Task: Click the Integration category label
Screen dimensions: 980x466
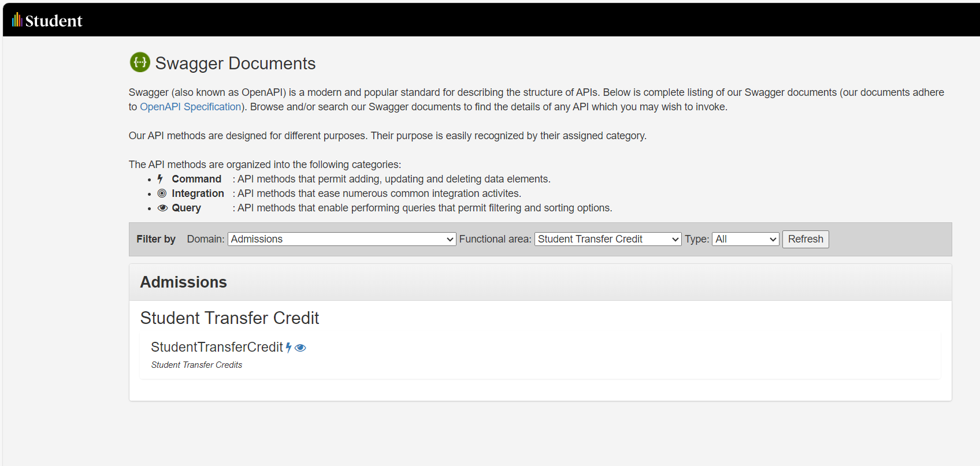Action: click(x=198, y=193)
